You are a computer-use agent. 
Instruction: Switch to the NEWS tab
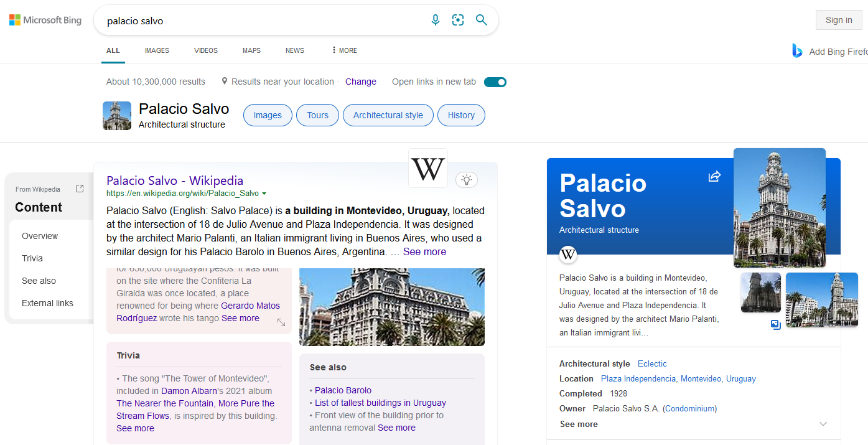point(295,50)
